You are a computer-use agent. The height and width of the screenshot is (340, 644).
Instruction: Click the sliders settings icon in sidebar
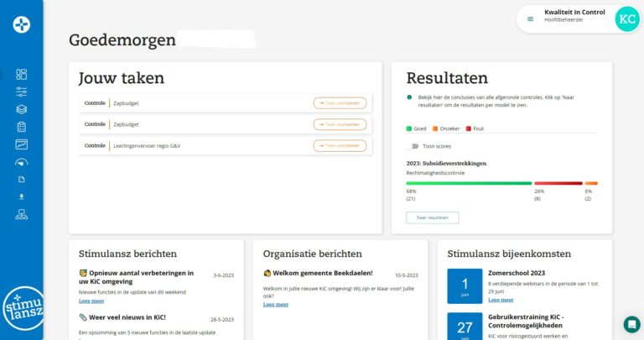[22, 92]
